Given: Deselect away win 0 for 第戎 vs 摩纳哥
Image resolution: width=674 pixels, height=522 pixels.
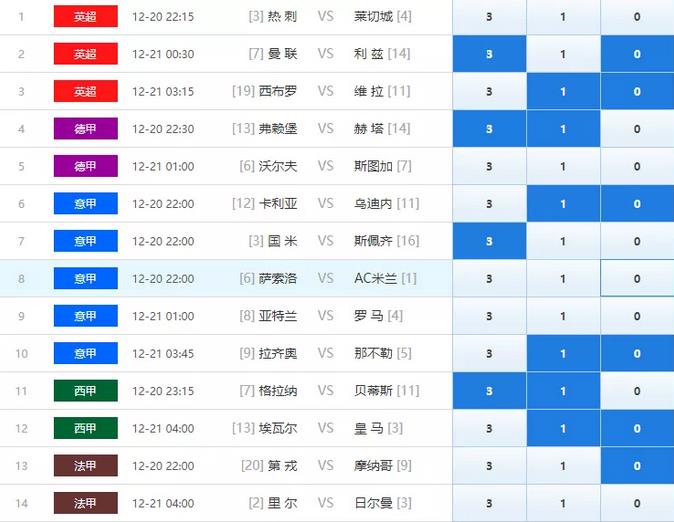Looking at the screenshot, I should [x=637, y=466].
